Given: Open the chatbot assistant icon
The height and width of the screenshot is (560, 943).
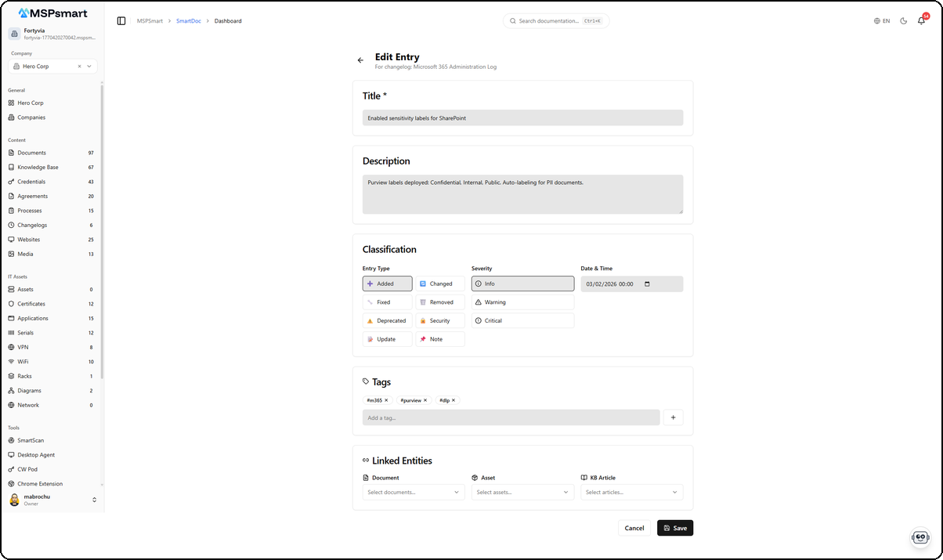Looking at the screenshot, I should click(920, 537).
